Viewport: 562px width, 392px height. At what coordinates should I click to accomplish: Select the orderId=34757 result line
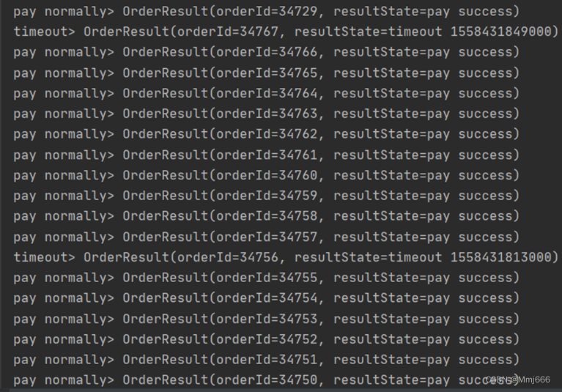[x=266, y=237]
